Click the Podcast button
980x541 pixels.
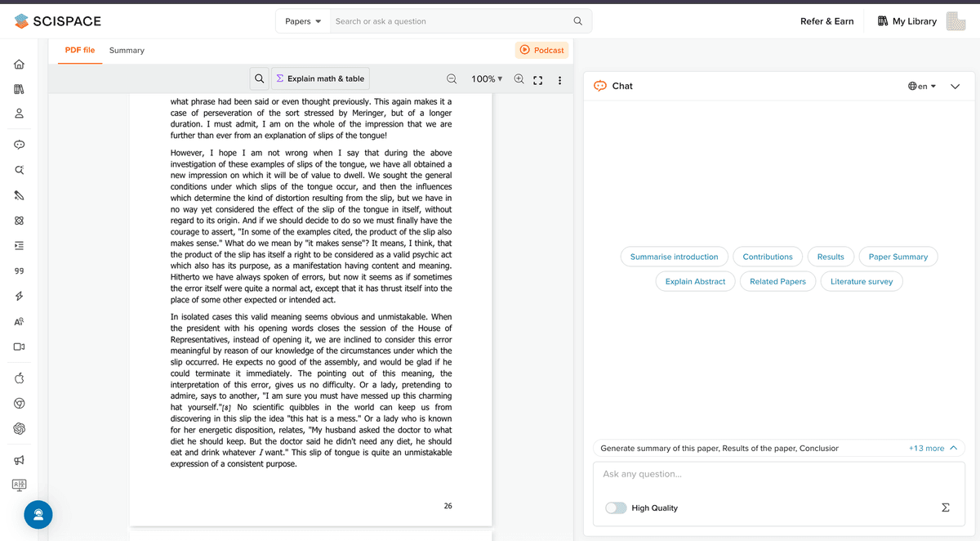pyautogui.click(x=542, y=50)
